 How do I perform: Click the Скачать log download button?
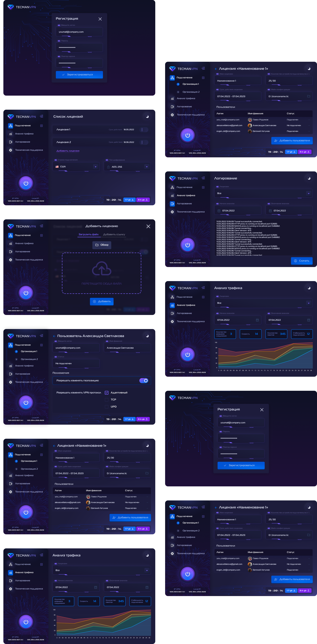[x=302, y=261]
